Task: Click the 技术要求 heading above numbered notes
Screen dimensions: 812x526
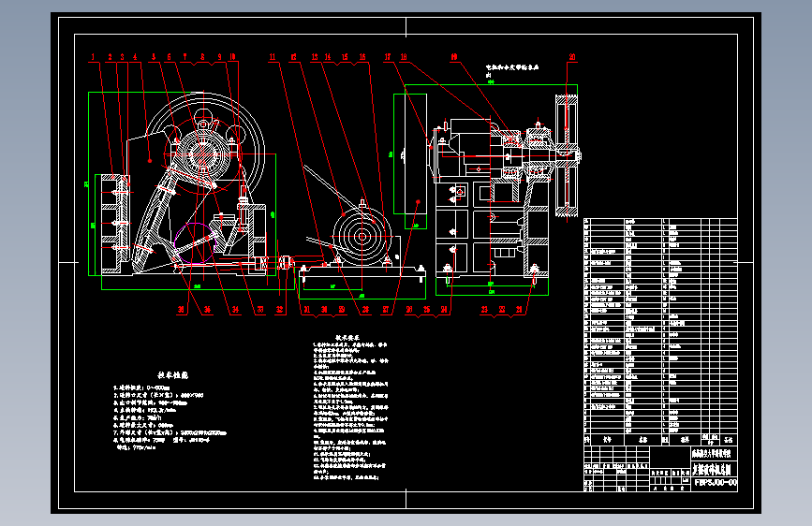Action: click(347, 338)
